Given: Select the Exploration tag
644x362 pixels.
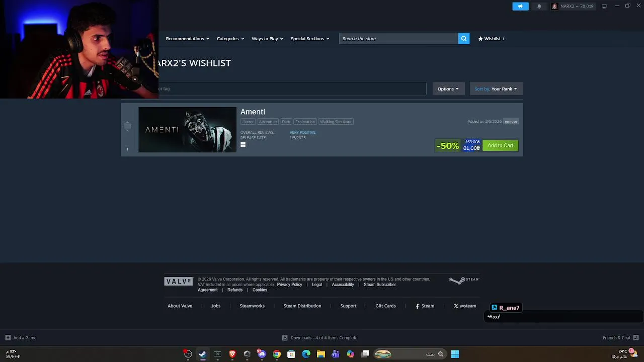Looking at the screenshot, I should point(305,122).
